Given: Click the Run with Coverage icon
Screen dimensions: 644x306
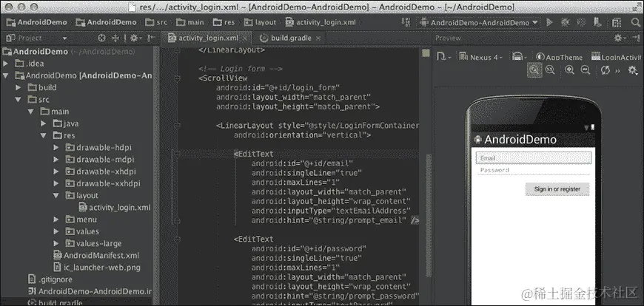Looking at the screenshot, I should 581,23.
